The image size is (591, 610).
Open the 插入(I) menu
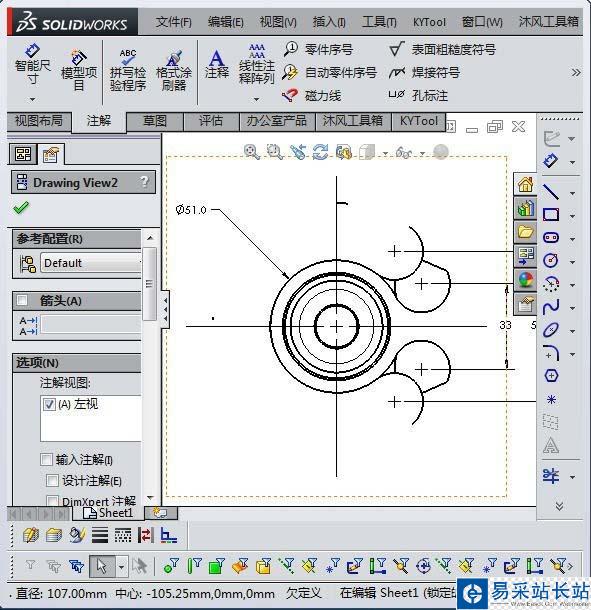tap(329, 22)
